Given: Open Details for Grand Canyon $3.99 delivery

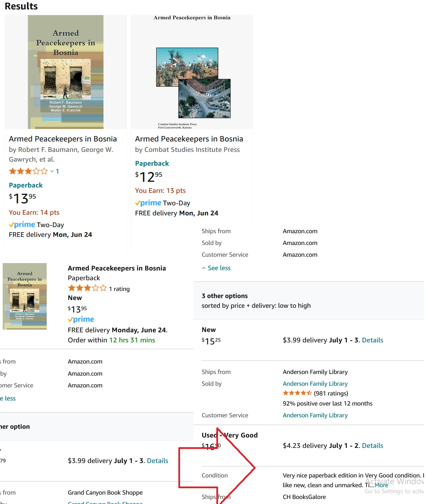Looking at the screenshot, I should (158, 461).
